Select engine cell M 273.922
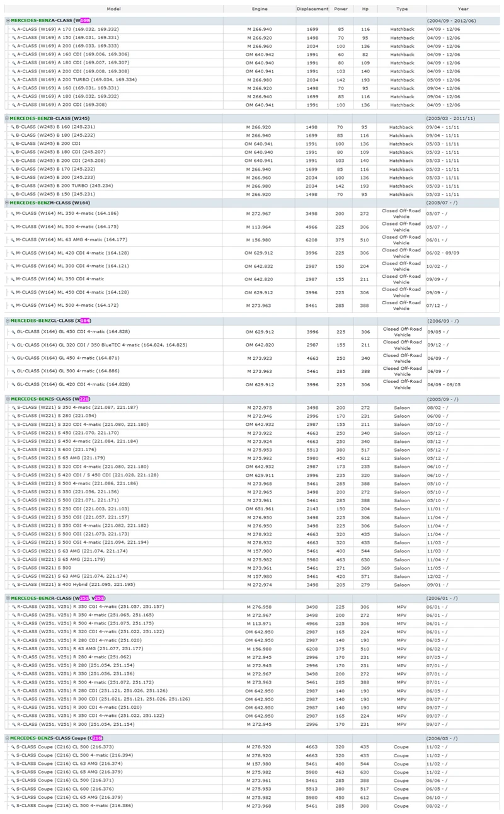504x814 pixels. [260, 432]
